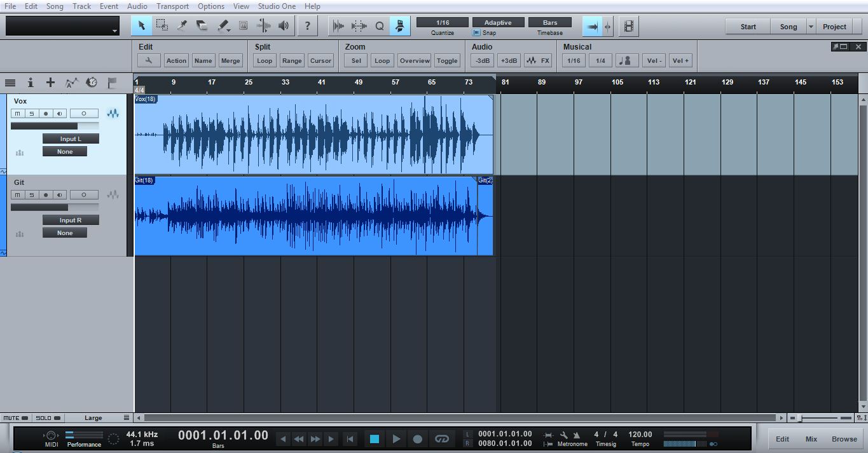Open the Vox track waveform icon
868x453 pixels.
click(113, 114)
